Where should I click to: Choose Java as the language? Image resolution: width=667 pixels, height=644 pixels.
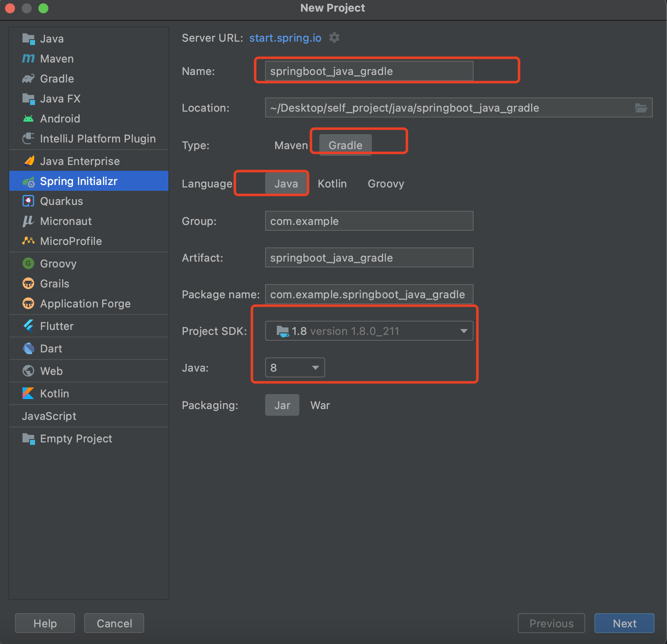286,184
